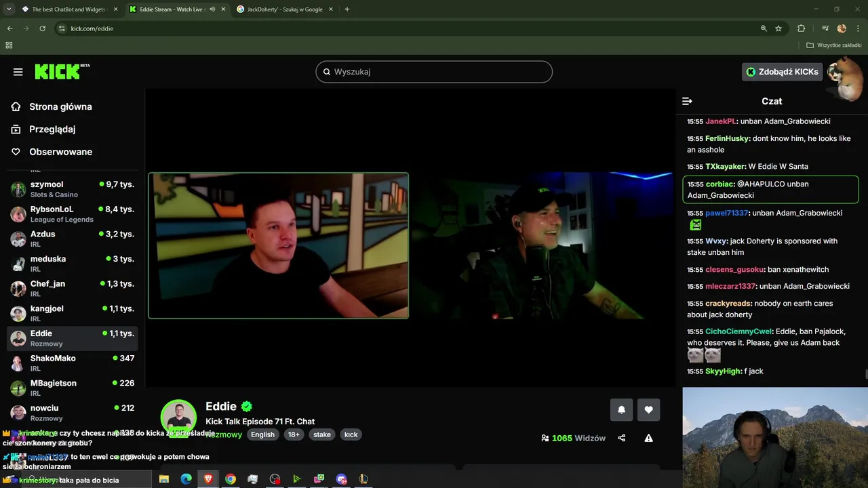
Task: Click Eddie's channel avatar below the video
Action: 178,417
